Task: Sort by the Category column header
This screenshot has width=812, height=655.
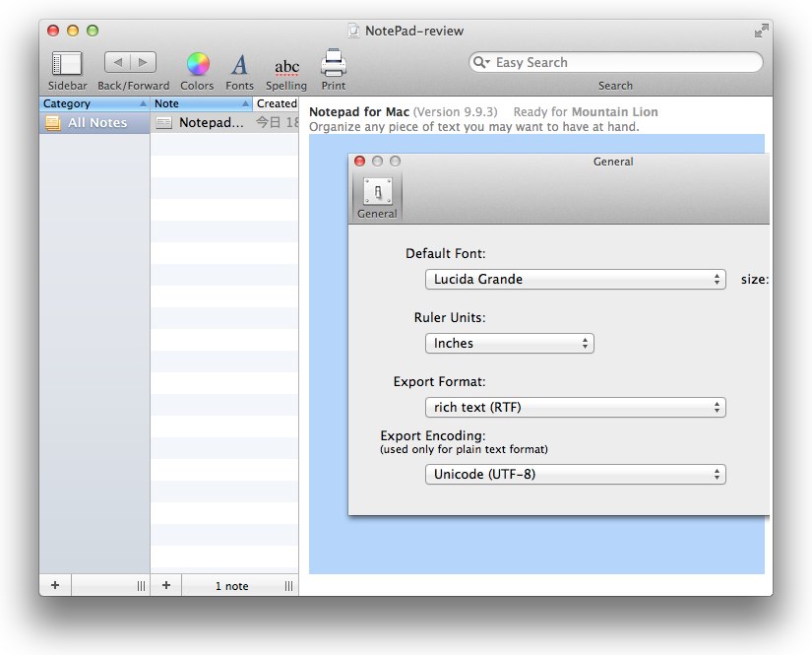Action: point(94,103)
